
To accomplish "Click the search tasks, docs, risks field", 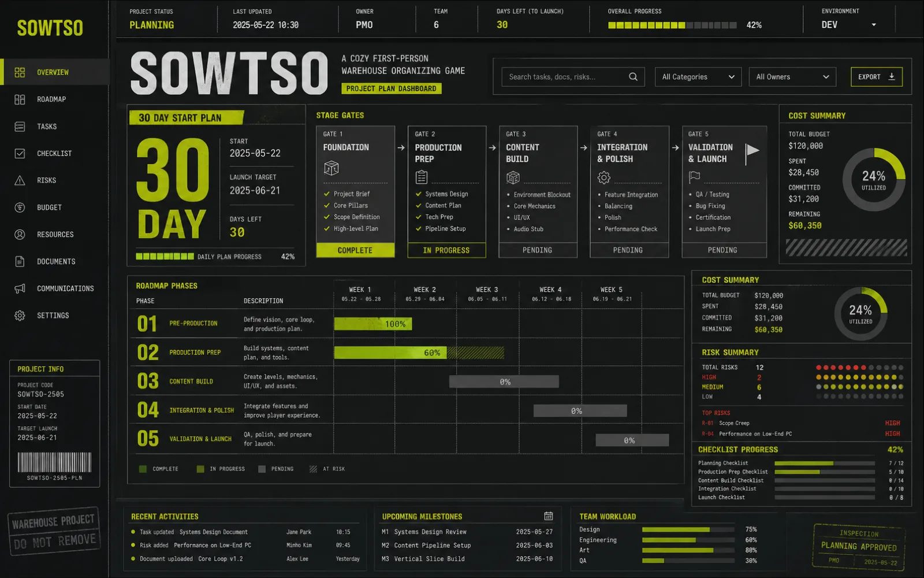I will click(x=573, y=77).
